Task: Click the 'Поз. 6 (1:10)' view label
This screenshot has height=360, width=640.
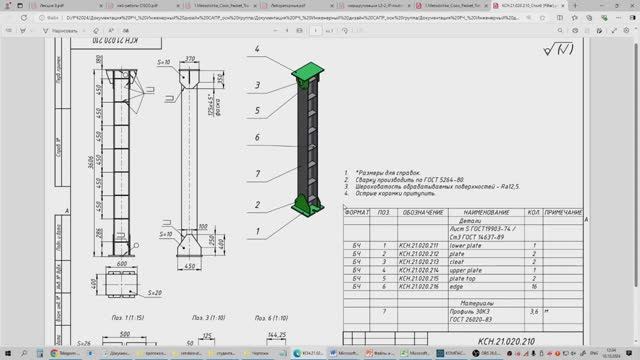Action: click(271, 318)
